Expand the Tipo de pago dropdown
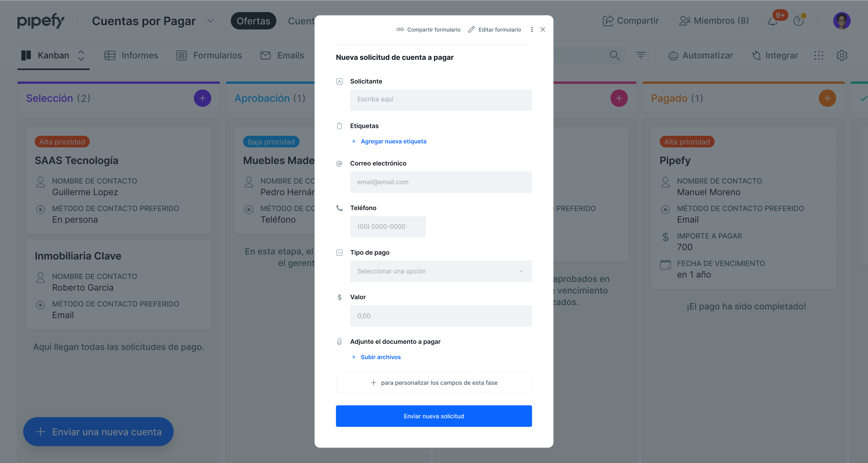This screenshot has height=463, width=868. pos(441,271)
